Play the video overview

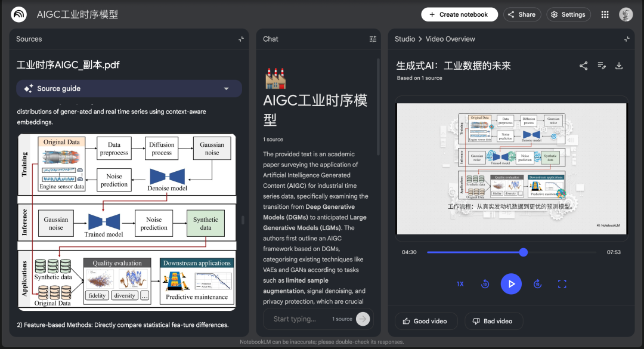tap(511, 283)
